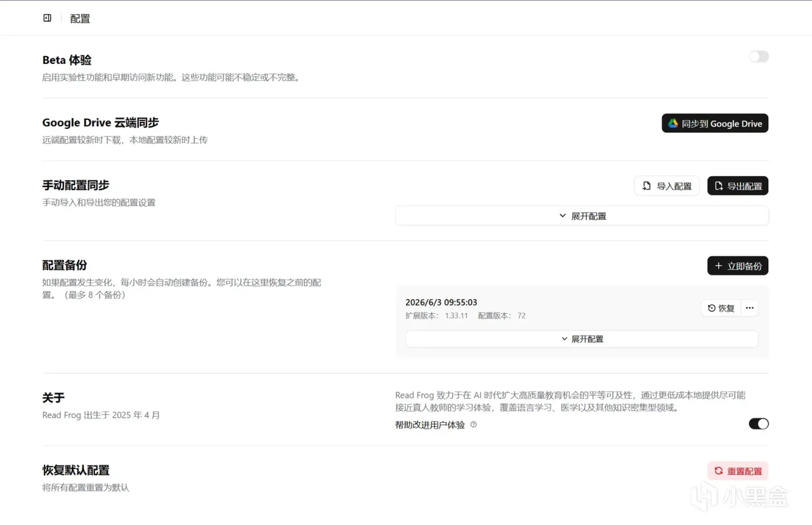This screenshot has width=812, height=525.
Task: Click the Google Drive 云端同步 heading
Action: click(100, 122)
